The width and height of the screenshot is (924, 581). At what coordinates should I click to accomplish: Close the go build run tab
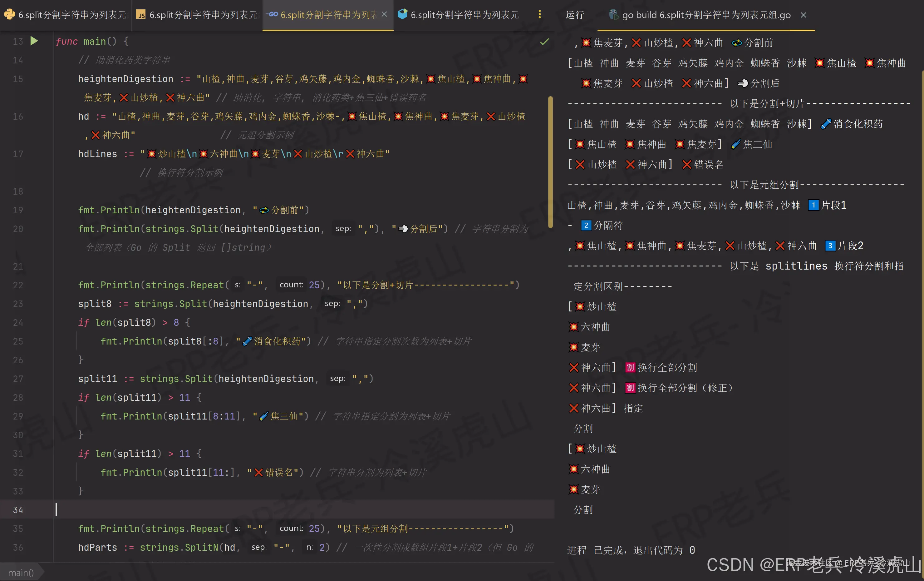pyautogui.click(x=803, y=15)
